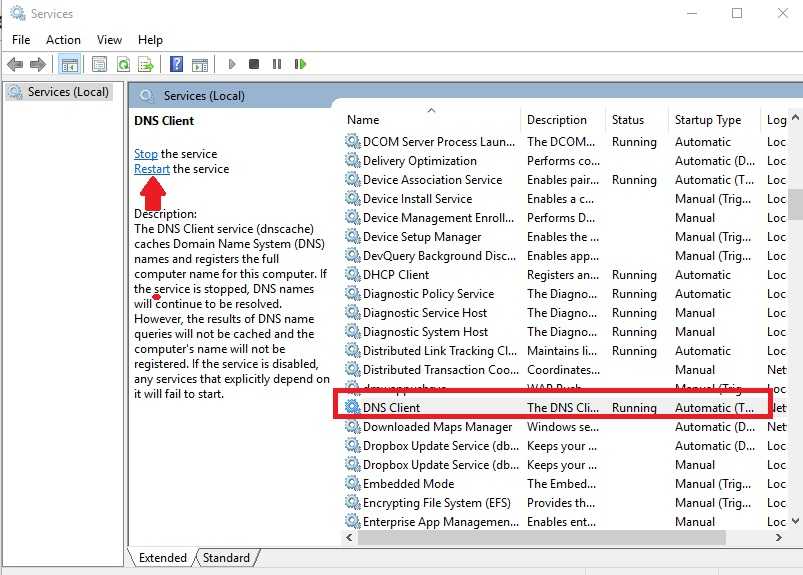Click the Stop Service square icon
This screenshot has width=803, height=575.
pos(254,64)
